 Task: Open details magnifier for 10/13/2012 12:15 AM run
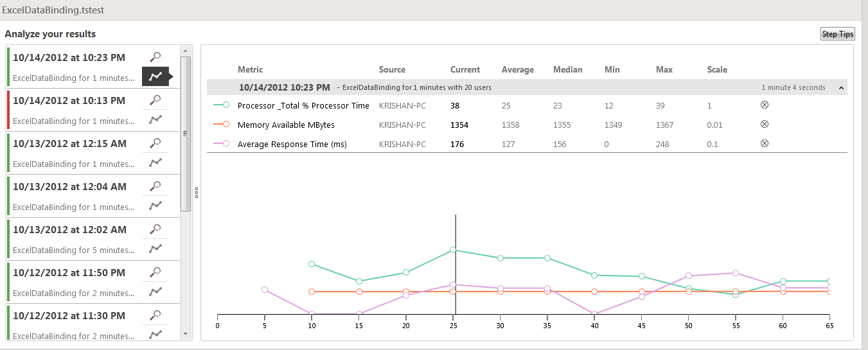[x=155, y=143]
